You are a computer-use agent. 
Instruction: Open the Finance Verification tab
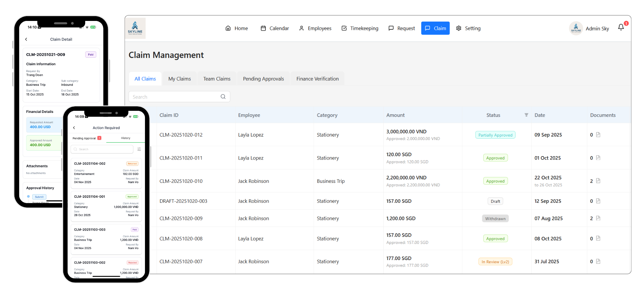point(317,79)
